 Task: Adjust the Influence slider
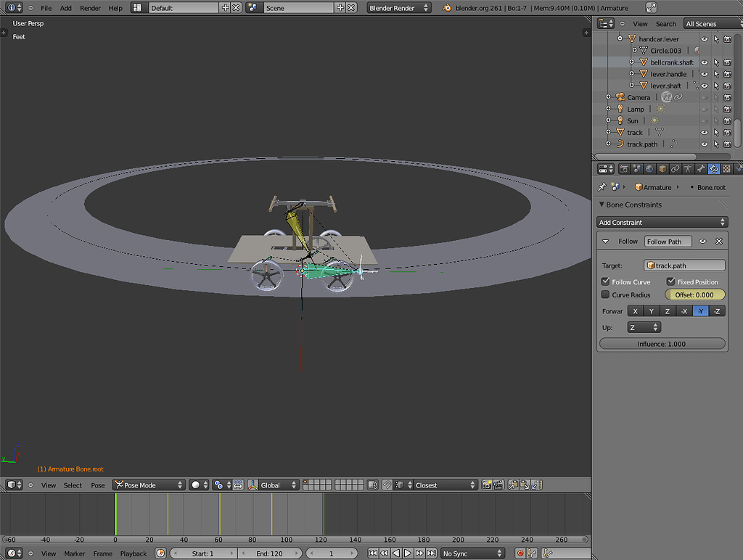tap(662, 344)
